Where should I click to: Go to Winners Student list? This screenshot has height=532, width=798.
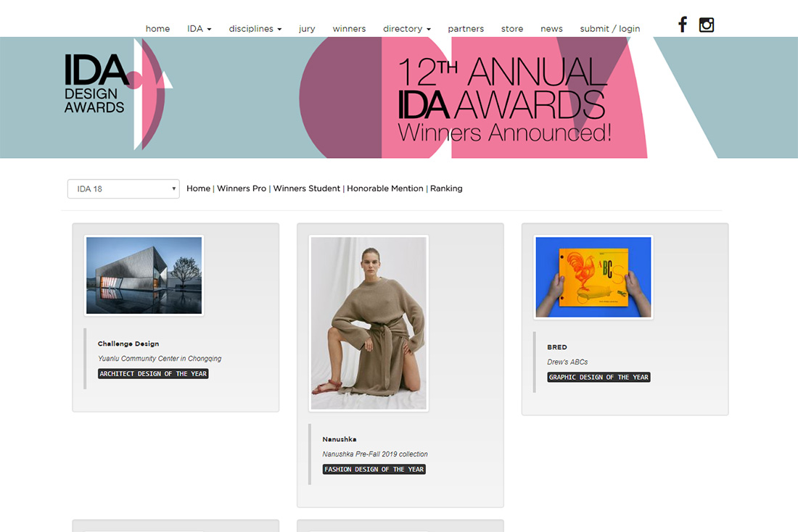click(306, 188)
